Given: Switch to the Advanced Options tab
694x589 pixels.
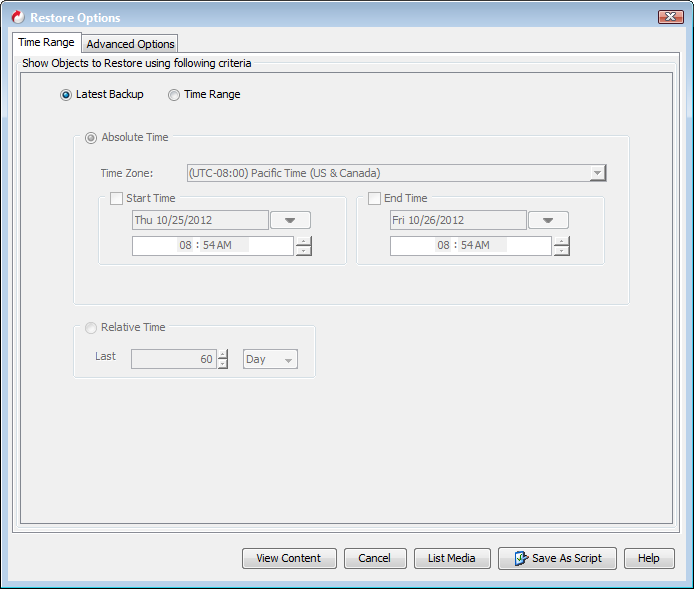Looking at the screenshot, I should coord(130,44).
